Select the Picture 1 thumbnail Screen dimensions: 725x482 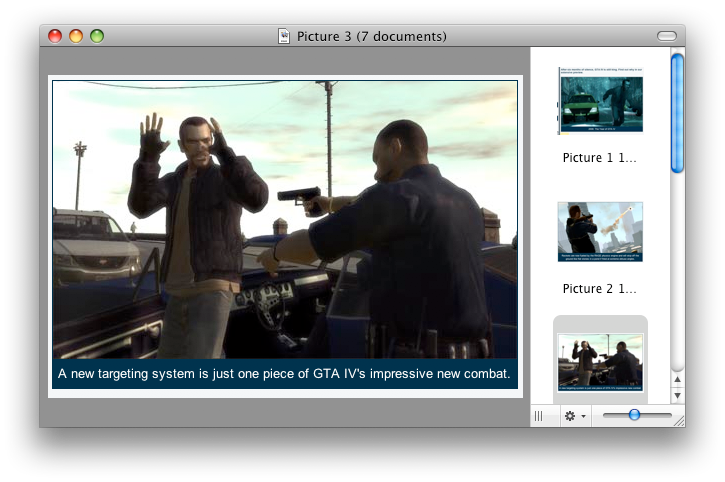(x=600, y=100)
